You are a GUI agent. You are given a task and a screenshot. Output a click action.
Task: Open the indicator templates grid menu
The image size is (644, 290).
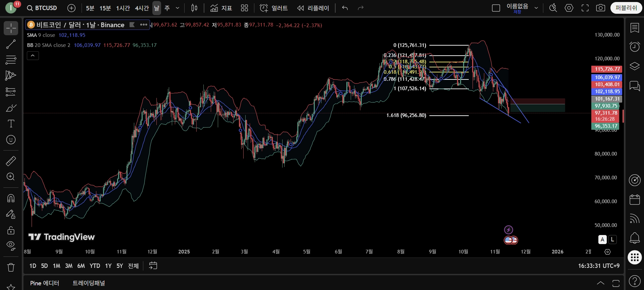(244, 8)
